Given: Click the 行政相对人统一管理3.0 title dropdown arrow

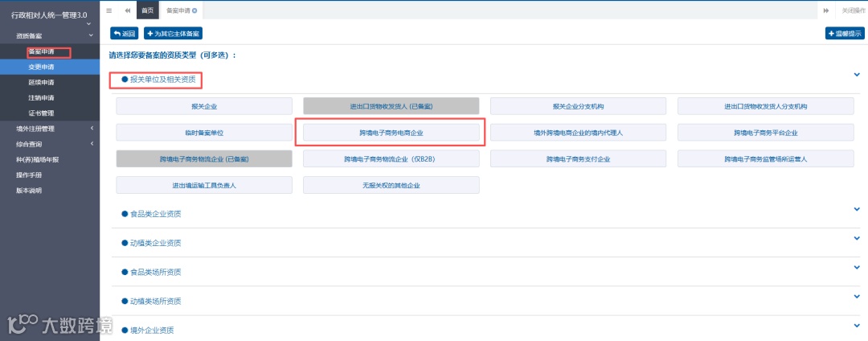Looking at the screenshot, I should click(x=88, y=24).
